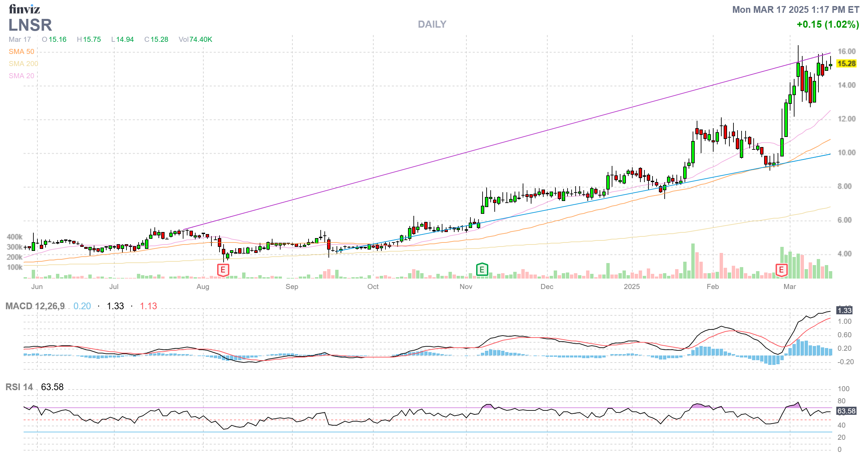Click the finviz logo

coord(24,9)
